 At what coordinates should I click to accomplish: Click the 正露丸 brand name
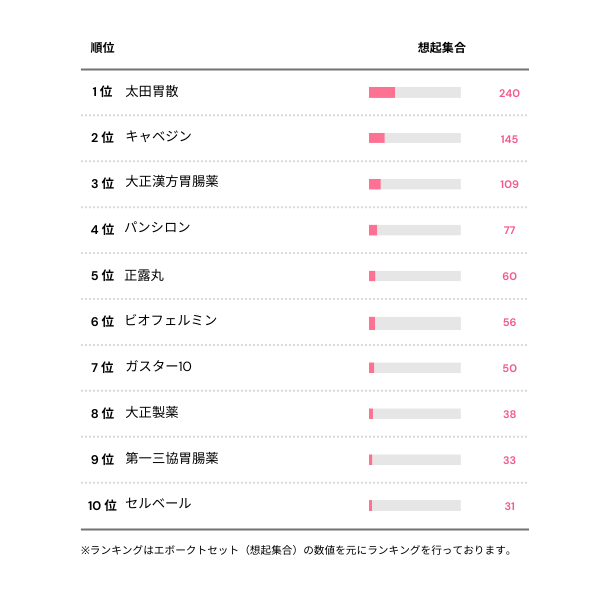click(x=144, y=275)
